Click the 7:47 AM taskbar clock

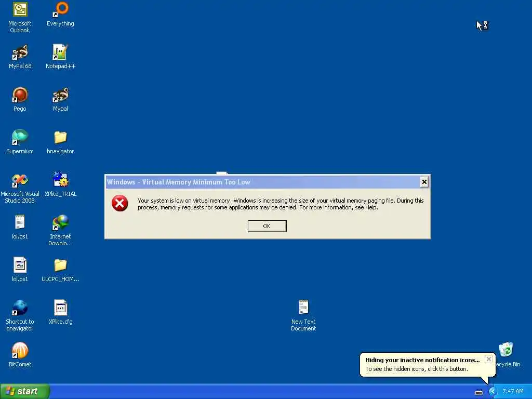(x=513, y=392)
